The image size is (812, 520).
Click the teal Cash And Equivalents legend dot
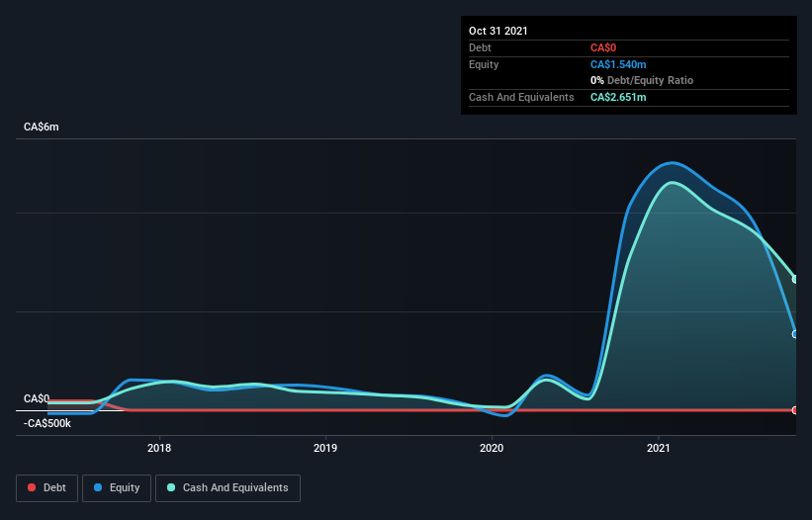coord(171,487)
